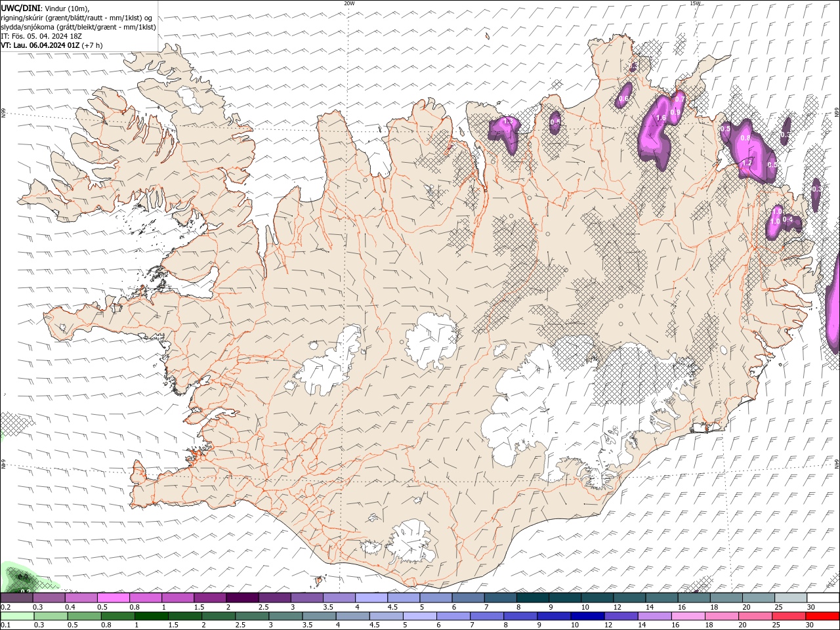Select the bottom-row dark green swatch between 1 and 1.5
The width and height of the screenshot is (840, 630).
pos(152,616)
